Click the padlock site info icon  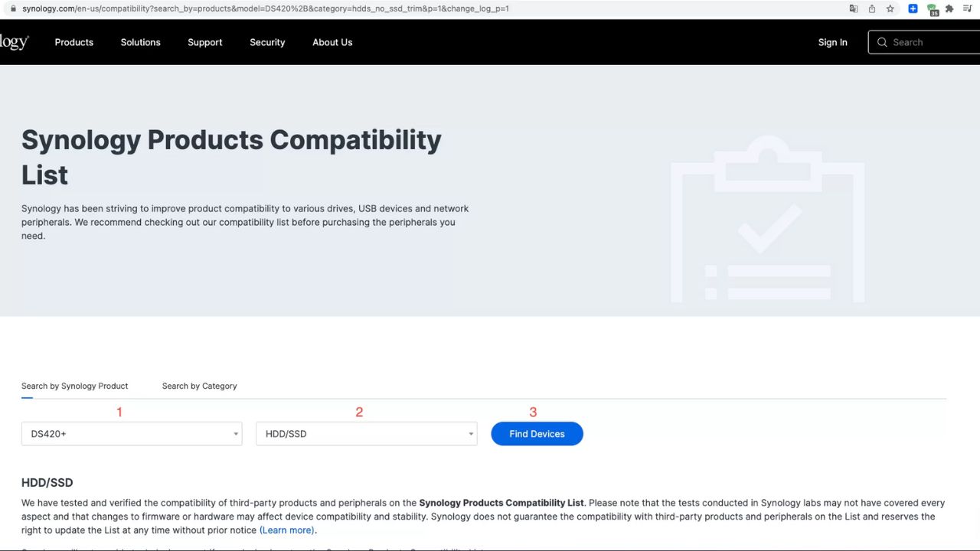click(x=13, y=8)
